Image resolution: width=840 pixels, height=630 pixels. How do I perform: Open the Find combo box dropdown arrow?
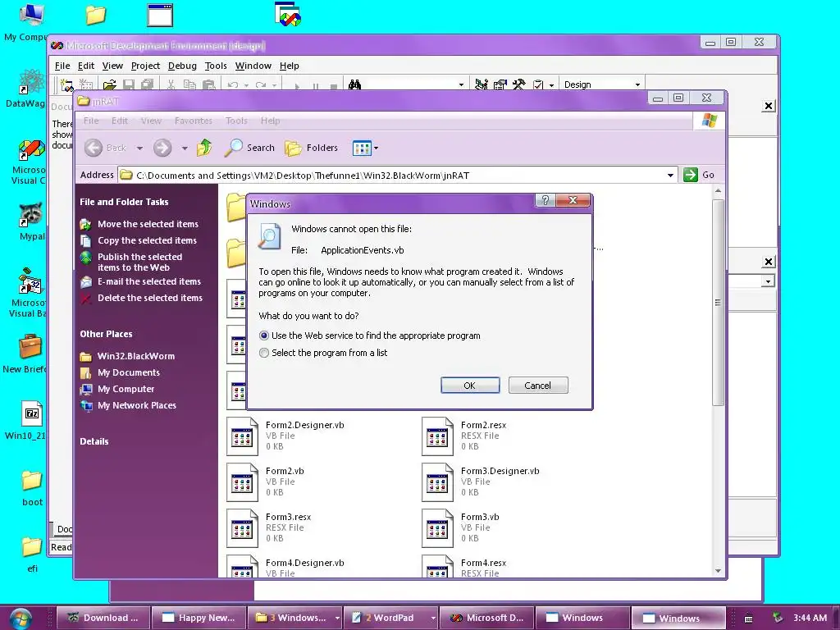point(461,84)
